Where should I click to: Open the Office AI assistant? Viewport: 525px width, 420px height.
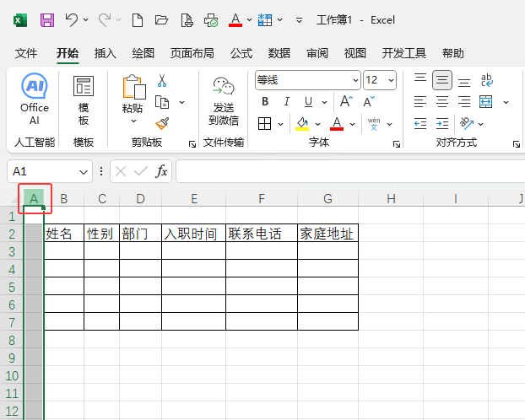click(35, 99)
